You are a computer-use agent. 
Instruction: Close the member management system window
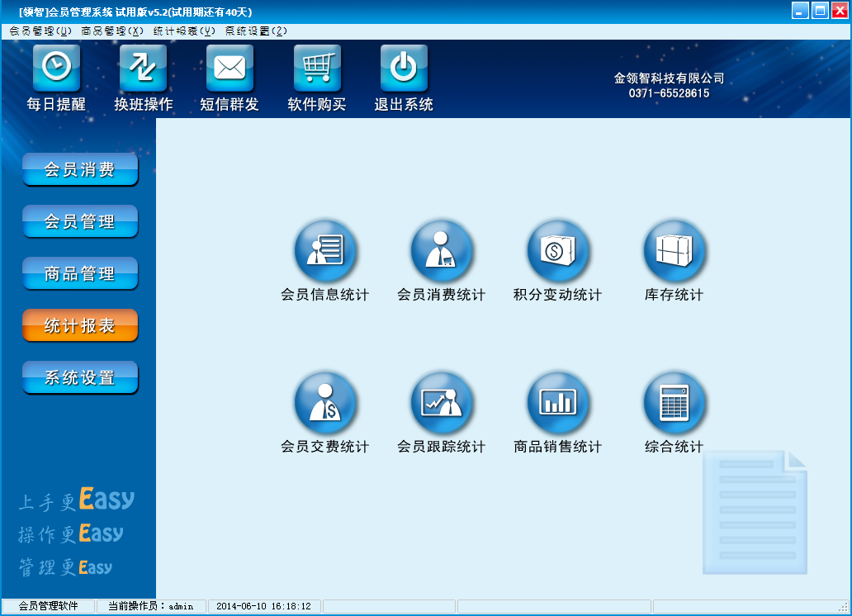pyautogui.click(x=840, y=11)
